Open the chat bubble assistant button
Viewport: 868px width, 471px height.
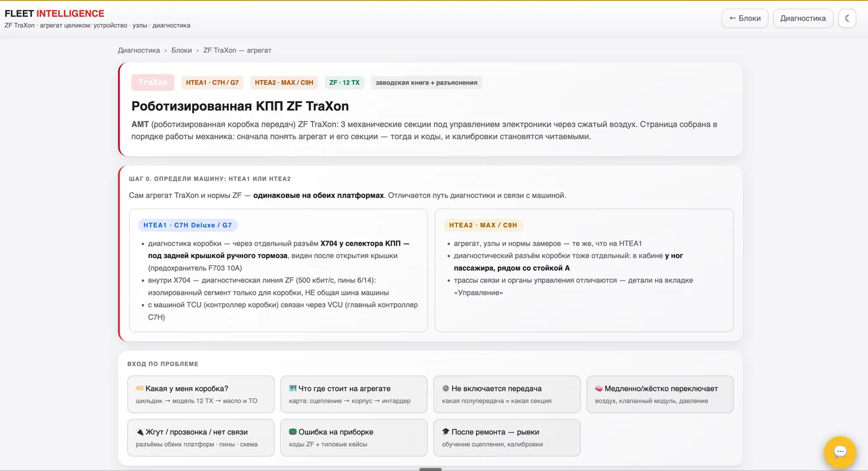coord(840,452)
